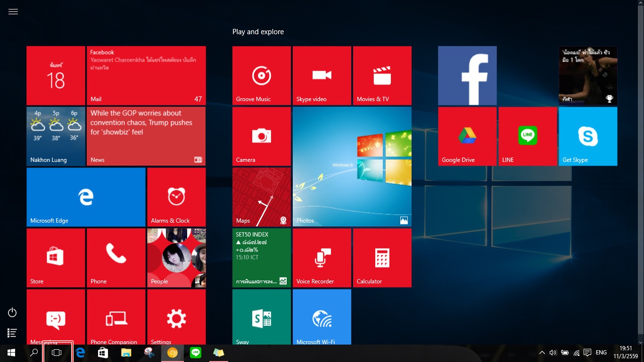Open the Action Center notifications
The image size is (644, 362).
587,353
